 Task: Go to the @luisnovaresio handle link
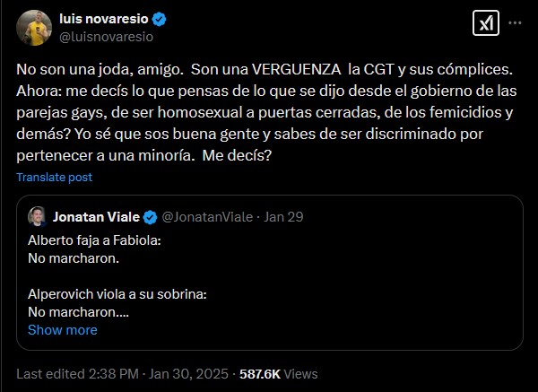(x=107, y=37)
